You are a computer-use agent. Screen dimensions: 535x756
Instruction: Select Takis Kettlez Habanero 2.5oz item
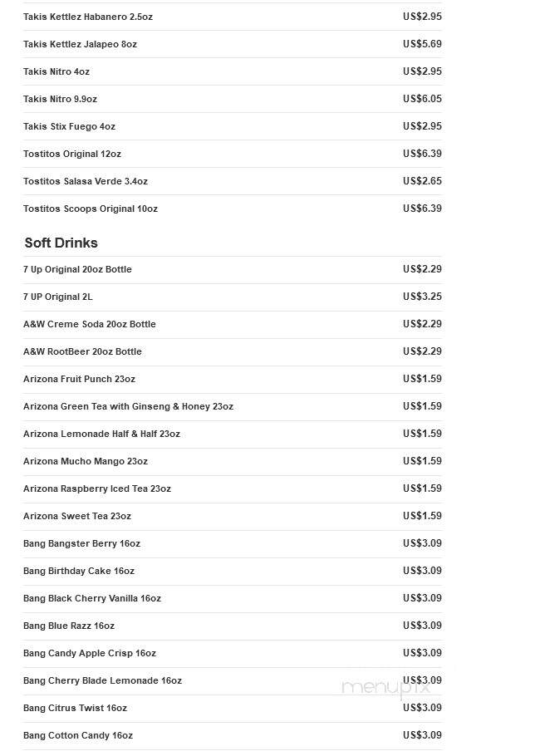(x=233, y=17)
